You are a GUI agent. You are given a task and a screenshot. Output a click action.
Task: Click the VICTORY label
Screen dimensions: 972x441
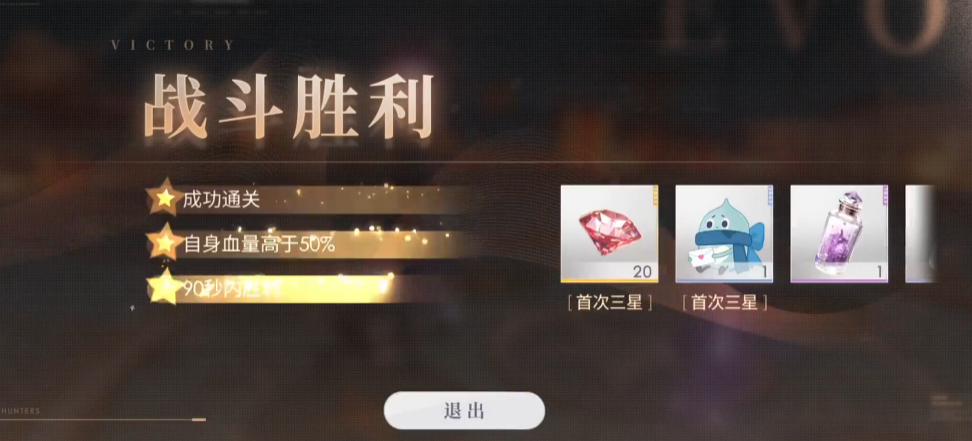(172, 45)
